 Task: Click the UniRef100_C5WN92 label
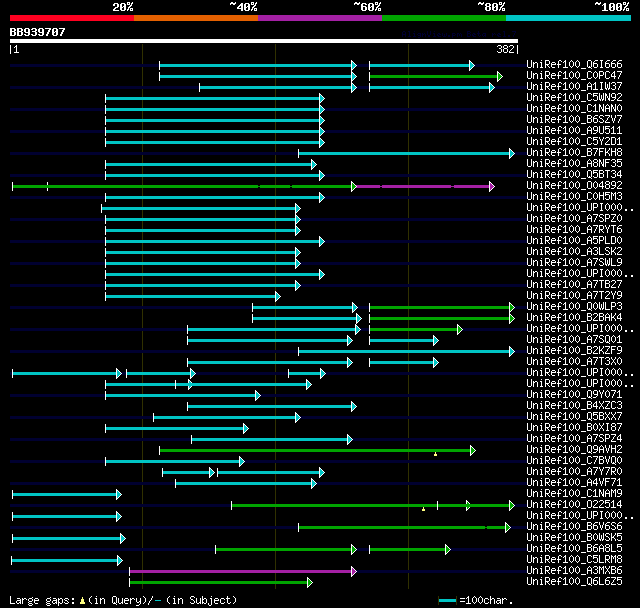tap(574, 98)
